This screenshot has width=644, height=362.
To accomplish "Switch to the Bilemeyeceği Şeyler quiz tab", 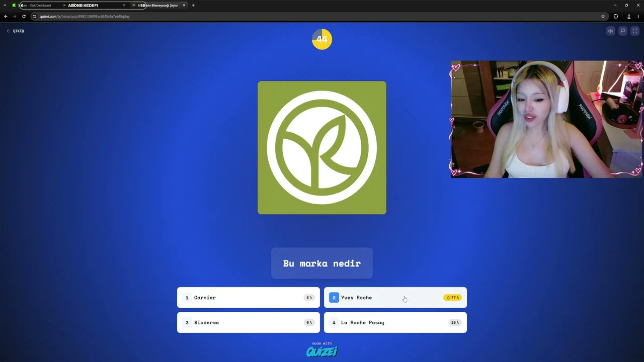I will [x=158, y=5].
